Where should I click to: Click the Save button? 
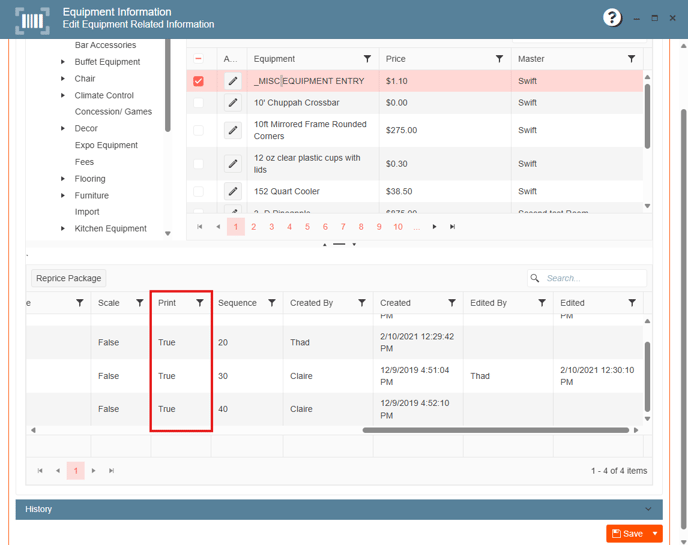tap(627, 534)
